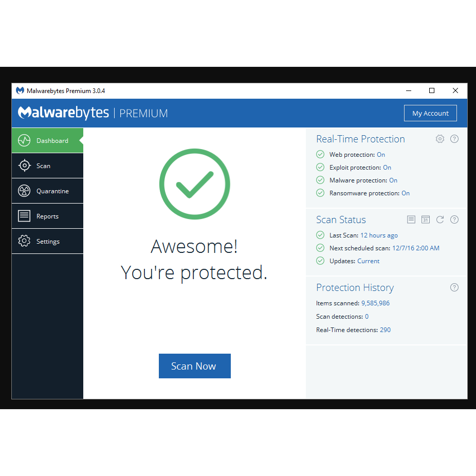Click the check for updates refresh icon
The height and width of the screenshot is (476, 476).
440,219
